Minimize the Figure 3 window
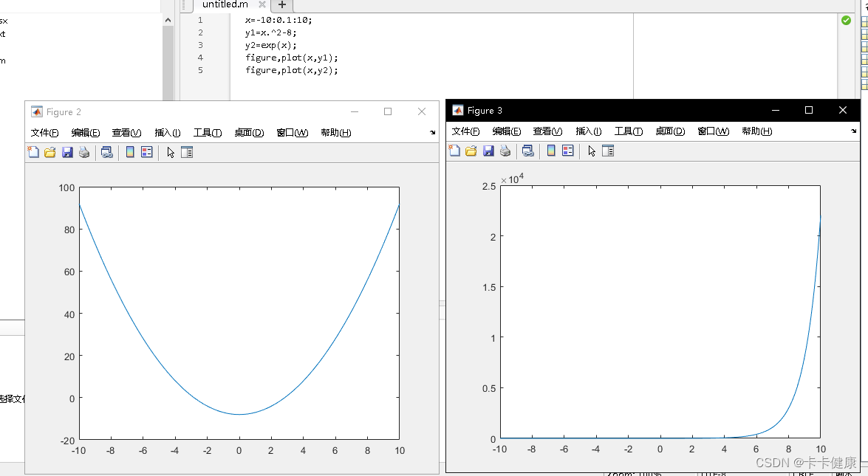Viewport: 868px width, 476px height. (x=776, y=110)
